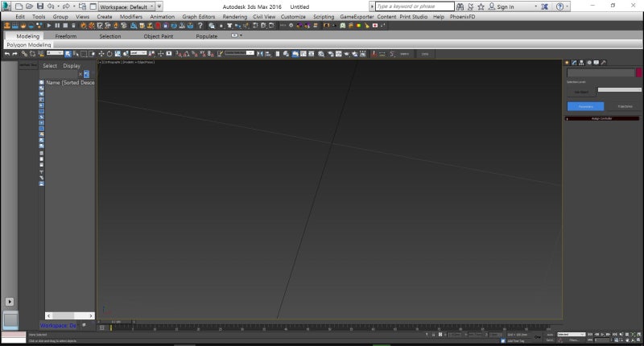644x346 pixels.
Task: Click the Select and Link chain icon
Action: 24,54
